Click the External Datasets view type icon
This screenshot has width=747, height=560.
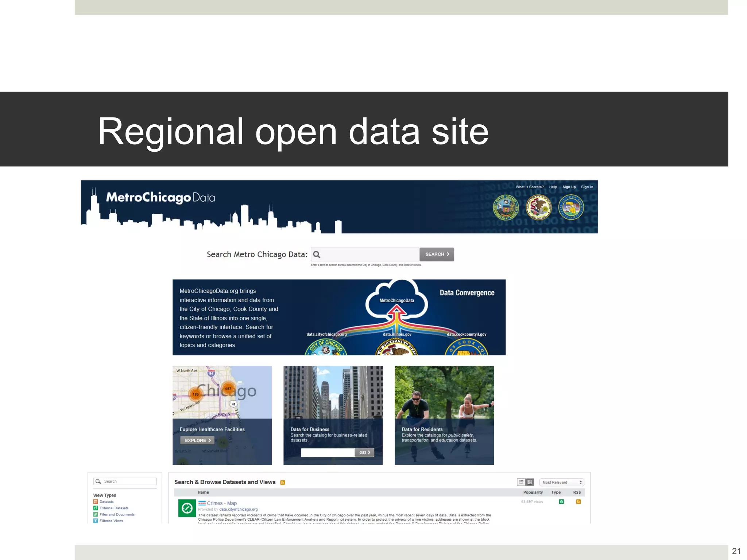96,508
